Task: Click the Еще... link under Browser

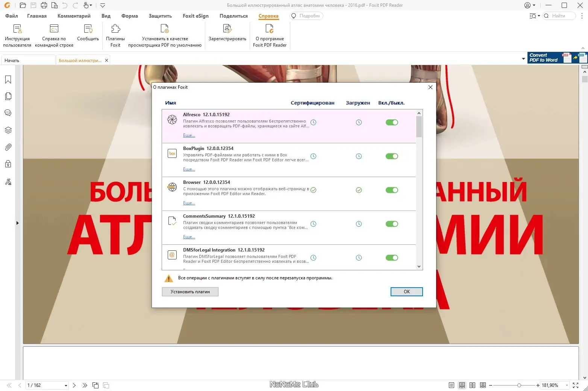Action: pyautogui.click(x=189, y=203)
